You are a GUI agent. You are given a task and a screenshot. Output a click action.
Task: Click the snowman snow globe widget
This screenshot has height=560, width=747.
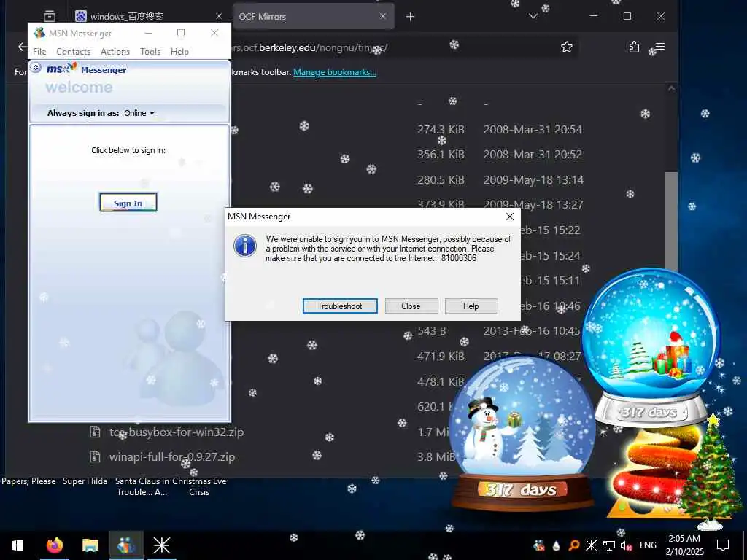pos(522,433)
